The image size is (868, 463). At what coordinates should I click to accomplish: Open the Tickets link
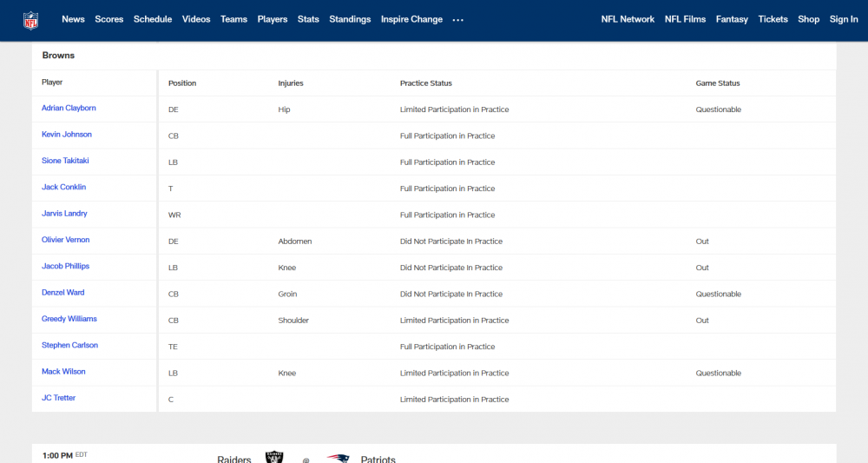click(x=773, y=19)
